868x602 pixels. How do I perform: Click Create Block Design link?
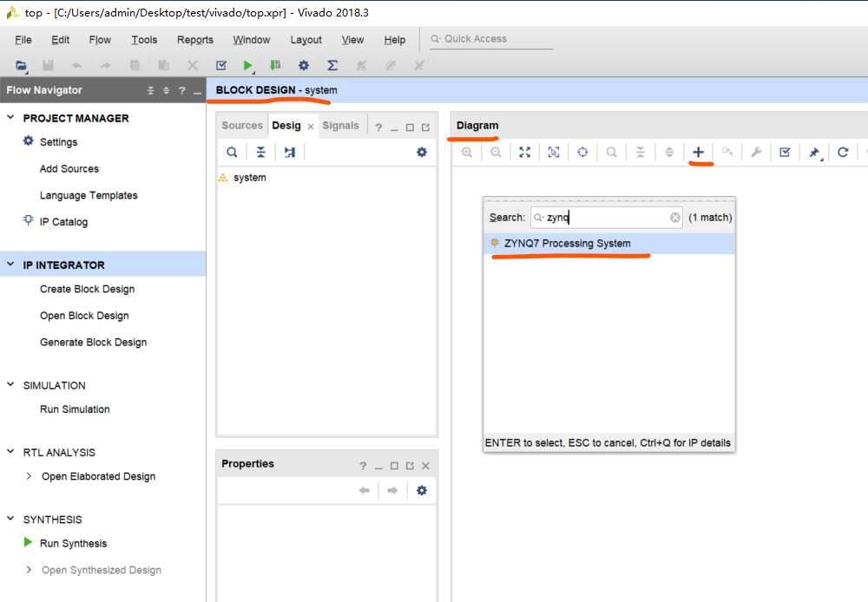(87, 290)
